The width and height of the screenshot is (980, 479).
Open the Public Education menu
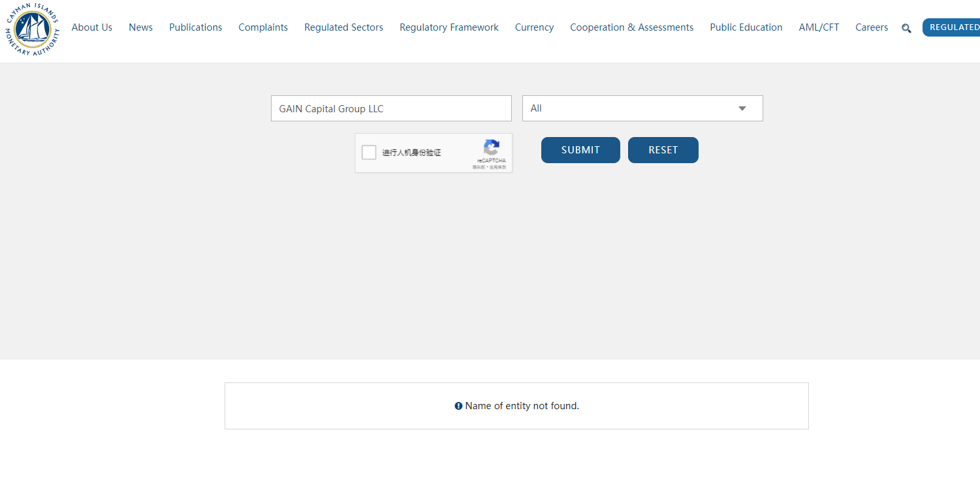pos(746,27)
